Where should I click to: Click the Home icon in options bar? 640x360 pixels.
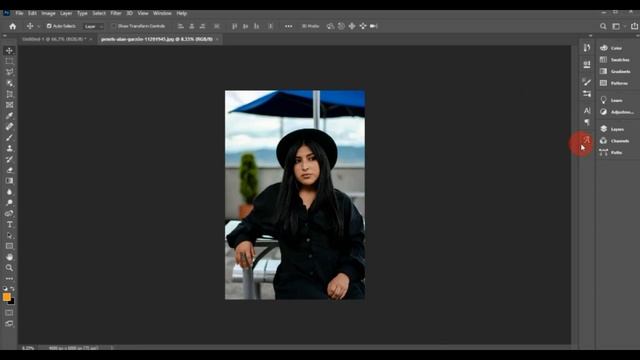pos(13,26)
